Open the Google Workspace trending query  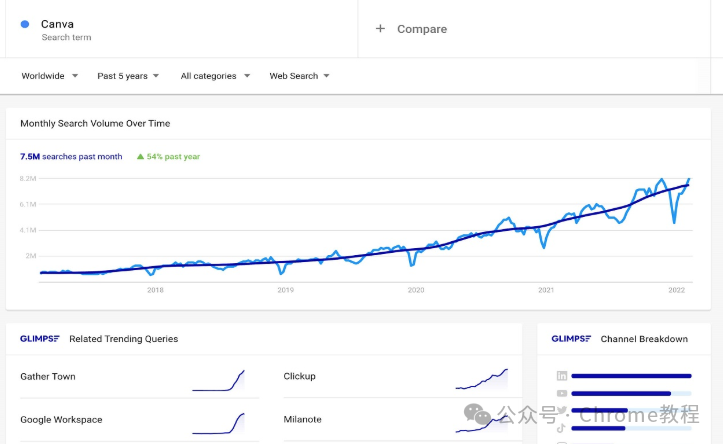point(61,420)
